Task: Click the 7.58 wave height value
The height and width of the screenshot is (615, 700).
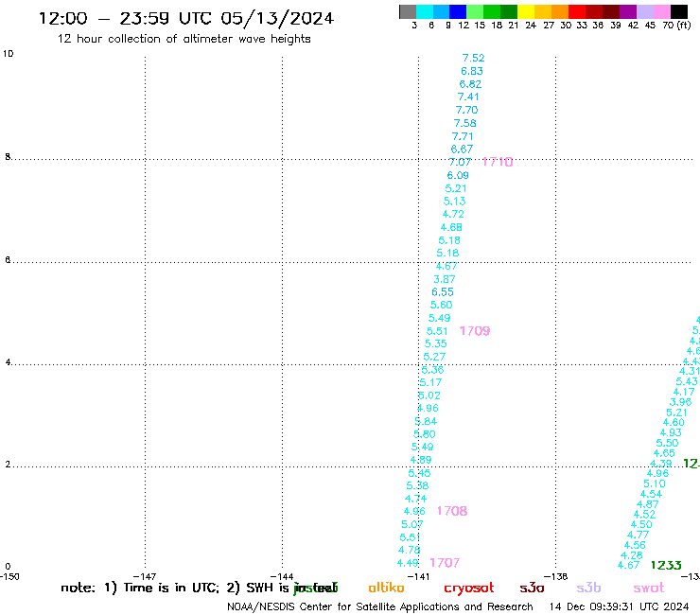Action: click(465, 123)
